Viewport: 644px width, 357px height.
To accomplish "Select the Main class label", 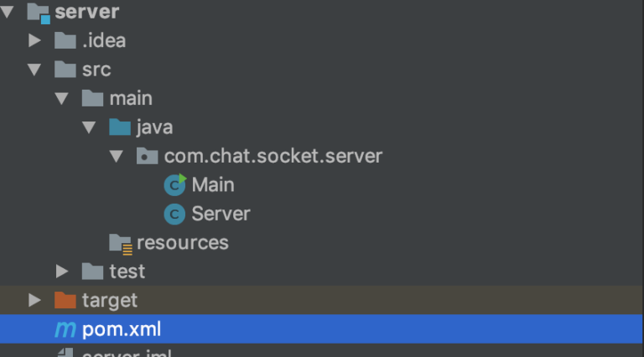I will (213, 184).
